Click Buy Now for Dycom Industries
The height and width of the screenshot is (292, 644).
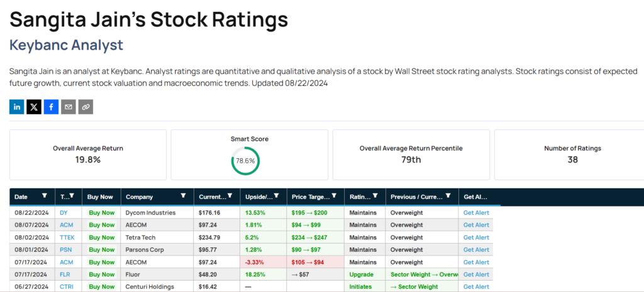pyautogui.click(x=102, y=213)
